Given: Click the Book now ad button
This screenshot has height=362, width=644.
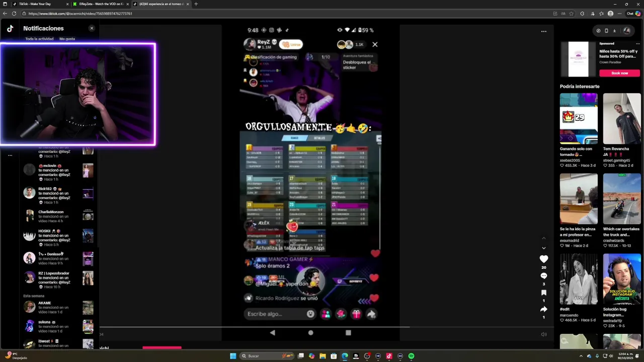Looking at the screenshot, I should pos(619,73).
